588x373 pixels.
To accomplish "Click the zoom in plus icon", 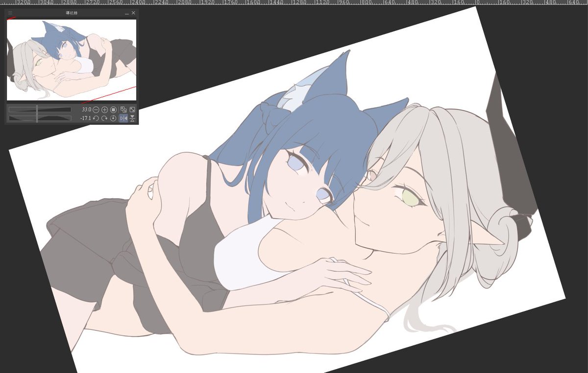I will (104, 110).
